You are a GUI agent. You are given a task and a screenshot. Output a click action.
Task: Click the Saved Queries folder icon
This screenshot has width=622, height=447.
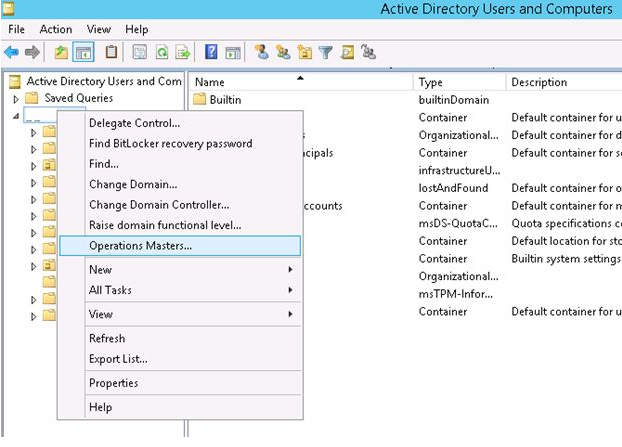pos(31,98)
